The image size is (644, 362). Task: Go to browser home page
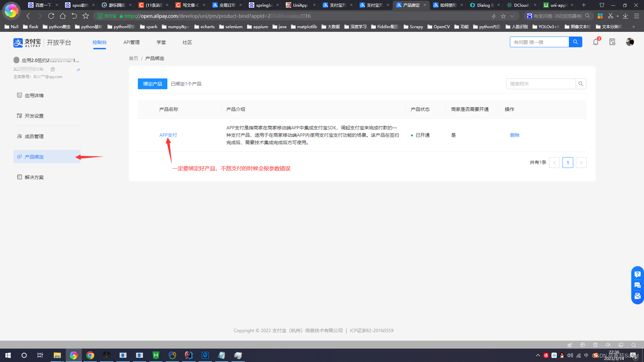[x=63, y=16]
